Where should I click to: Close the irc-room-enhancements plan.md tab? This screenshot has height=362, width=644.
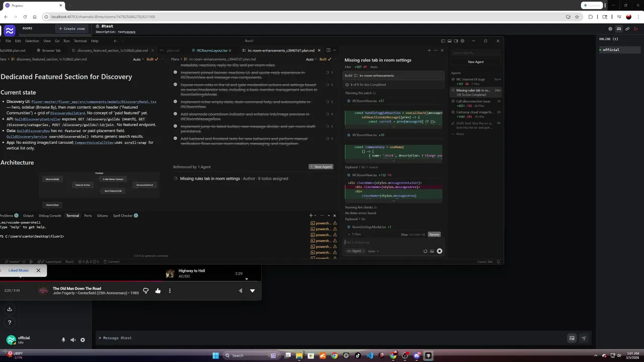pos(319,50)
